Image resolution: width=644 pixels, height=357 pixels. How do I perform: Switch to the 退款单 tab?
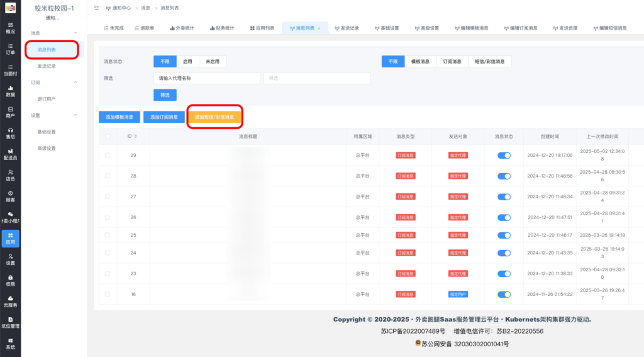coord(144,28)
